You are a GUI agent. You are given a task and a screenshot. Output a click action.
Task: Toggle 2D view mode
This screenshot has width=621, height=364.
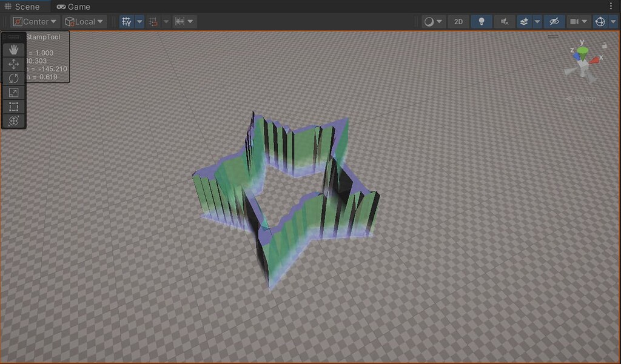tap(458, 21)
